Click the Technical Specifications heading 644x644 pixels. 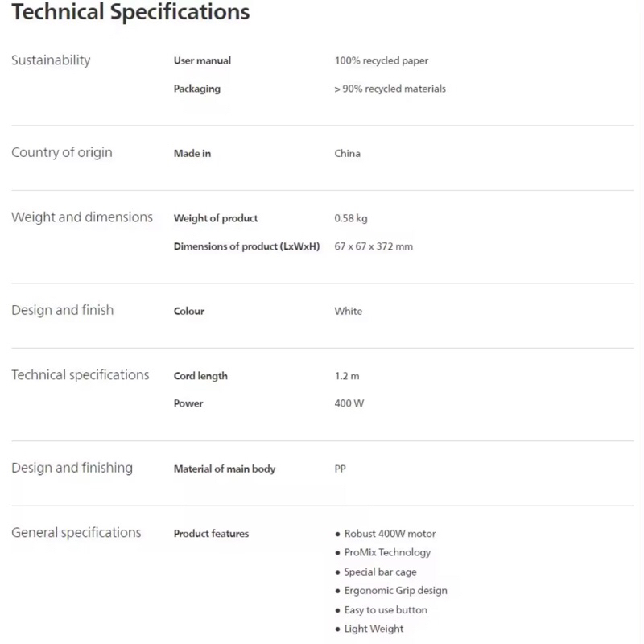[130, 13]
